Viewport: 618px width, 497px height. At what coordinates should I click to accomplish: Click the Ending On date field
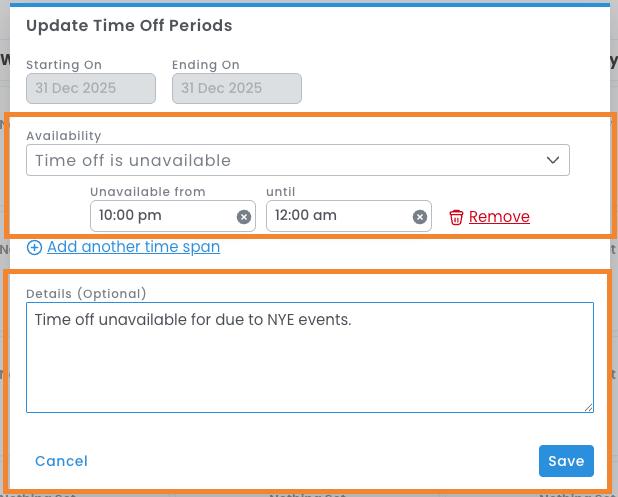[236, 88]
